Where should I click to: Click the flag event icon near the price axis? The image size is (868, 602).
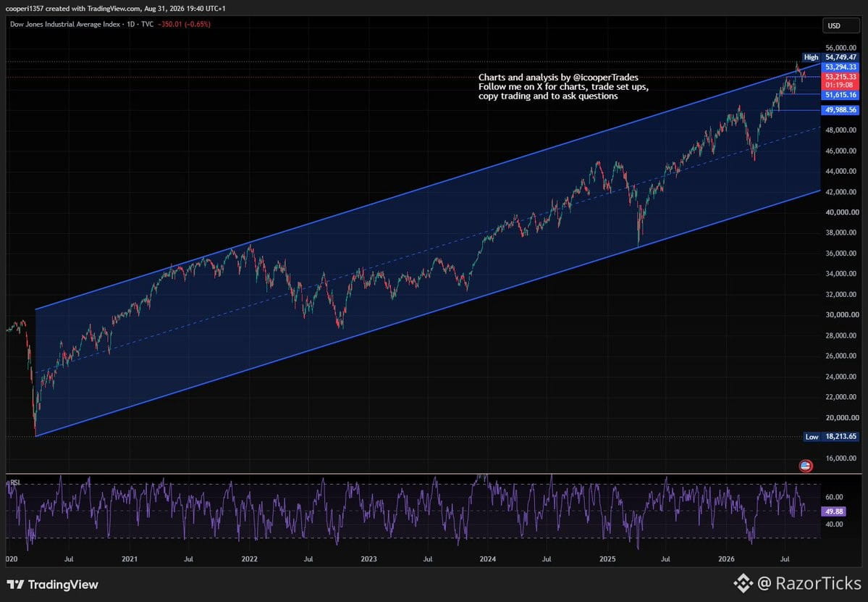coord(806,466)
